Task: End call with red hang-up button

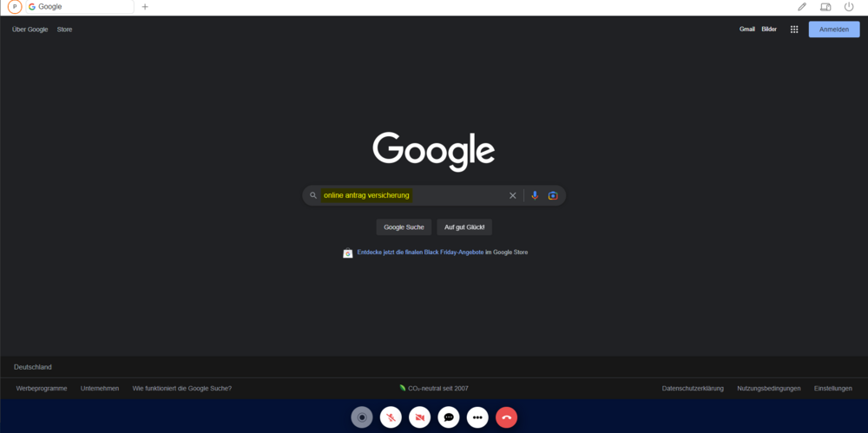Action: pyautogui.click(x=506, y=417)
